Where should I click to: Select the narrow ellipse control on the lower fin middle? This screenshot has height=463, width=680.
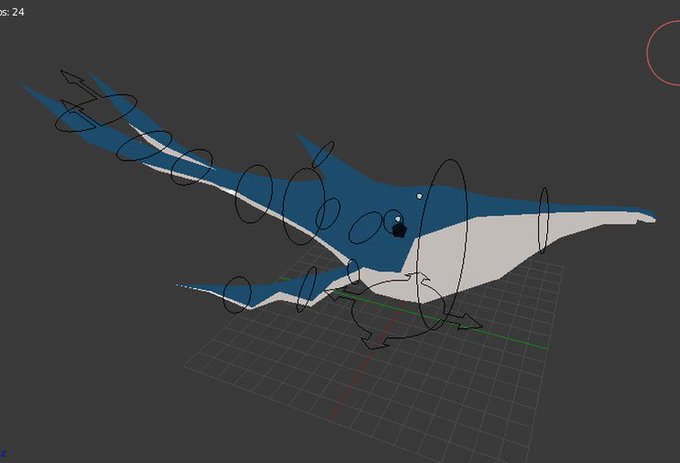tap(307, 289)
